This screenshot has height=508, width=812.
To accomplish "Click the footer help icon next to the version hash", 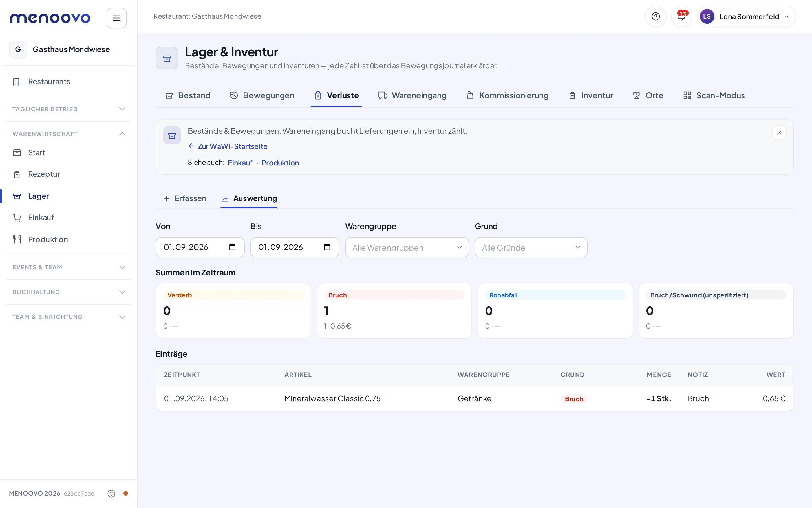I will click(x=111, y=493).
